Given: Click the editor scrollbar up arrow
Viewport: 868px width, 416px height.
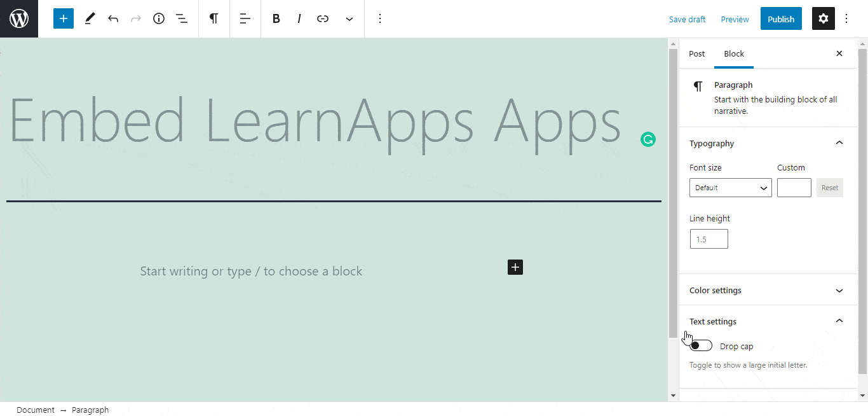Looking at the screenshot, I should click(674, 44).
